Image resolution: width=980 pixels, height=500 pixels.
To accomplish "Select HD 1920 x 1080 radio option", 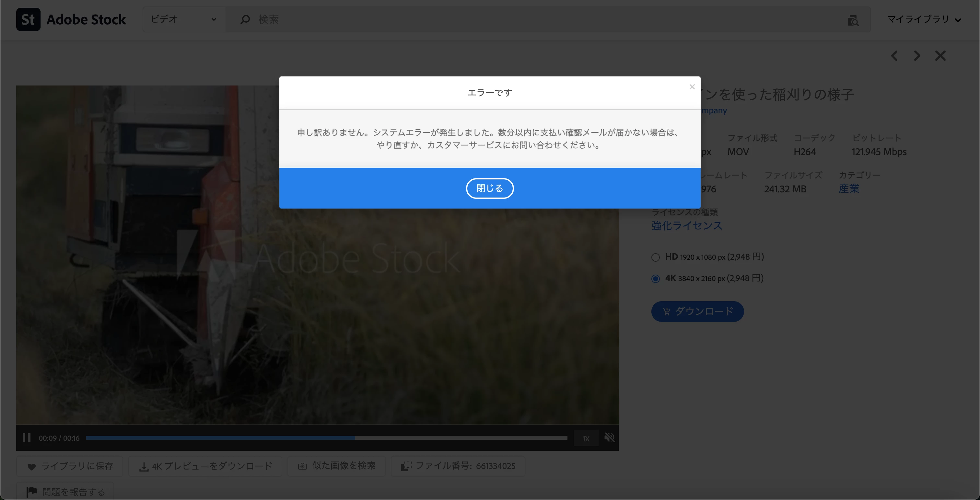I will (x=656, y=257).
